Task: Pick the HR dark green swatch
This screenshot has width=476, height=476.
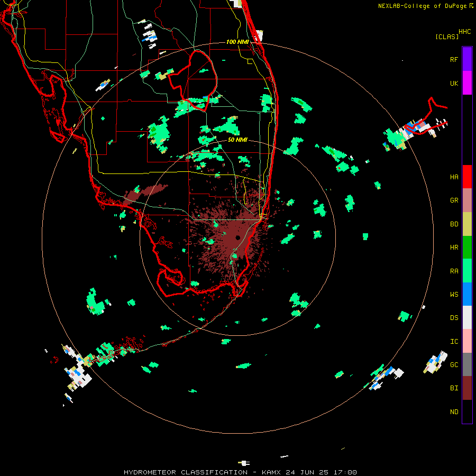Action: [x=467, y=247]
